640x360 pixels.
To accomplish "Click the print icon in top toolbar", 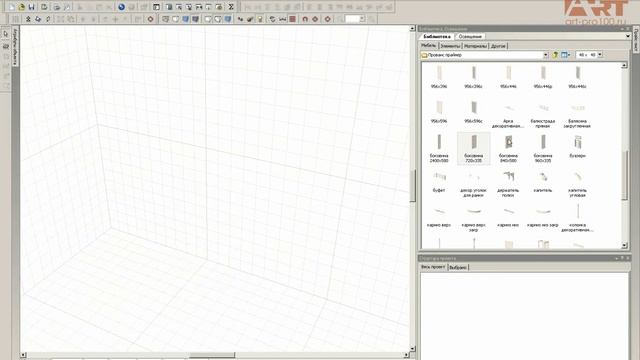I will 57,7.
